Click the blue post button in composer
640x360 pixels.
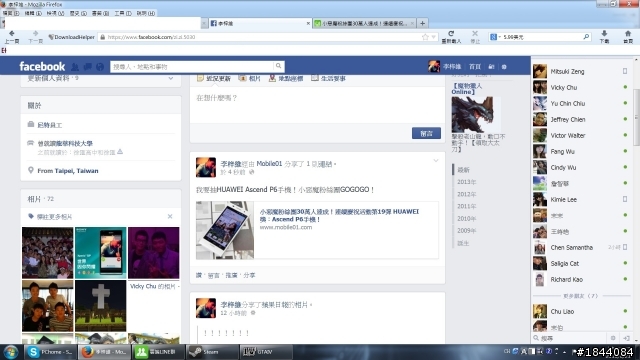426,133
